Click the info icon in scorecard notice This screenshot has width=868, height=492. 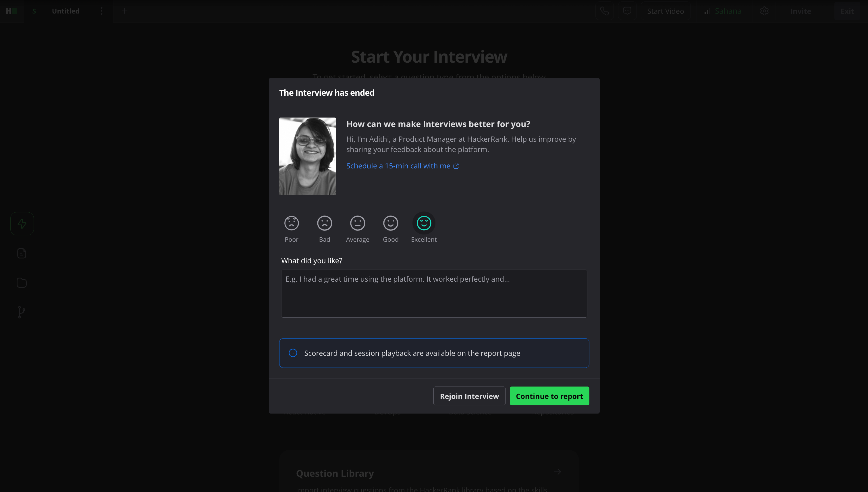(x=293, y=353)
